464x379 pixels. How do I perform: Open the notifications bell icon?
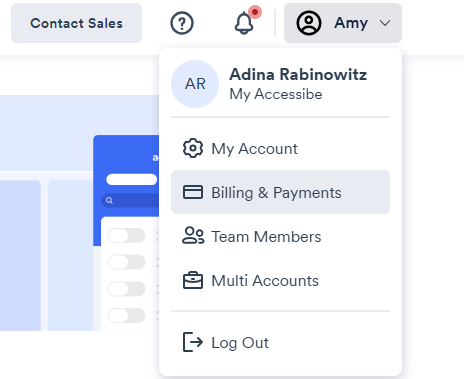point(244,23)
